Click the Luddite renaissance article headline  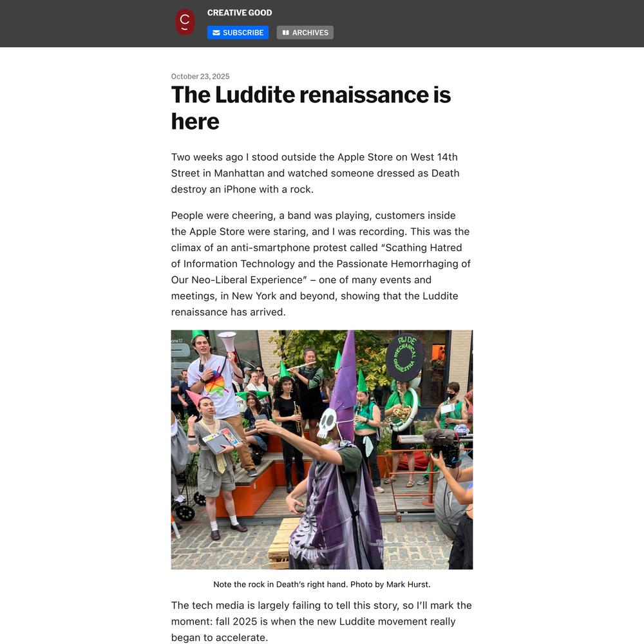coord(310,108)
